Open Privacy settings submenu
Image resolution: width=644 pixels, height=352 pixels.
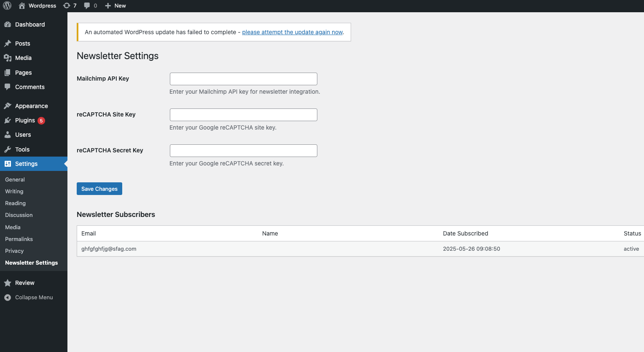point(14,251)
